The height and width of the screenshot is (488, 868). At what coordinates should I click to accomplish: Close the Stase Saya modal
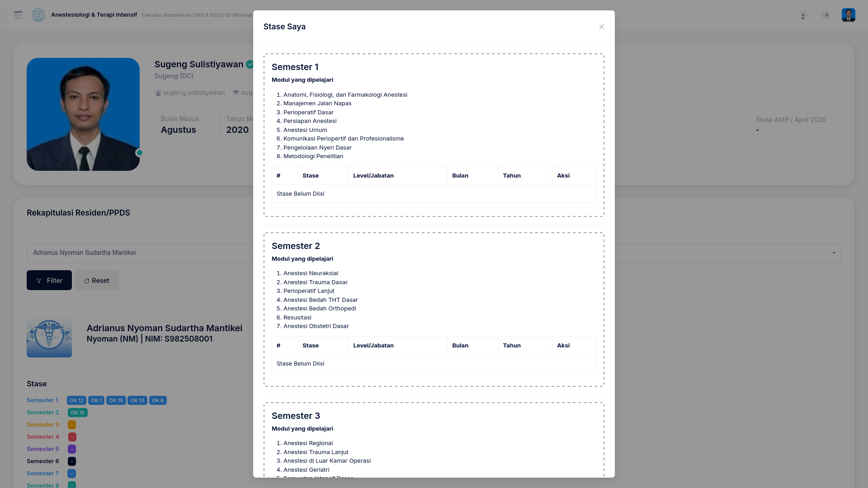[601, 27]
